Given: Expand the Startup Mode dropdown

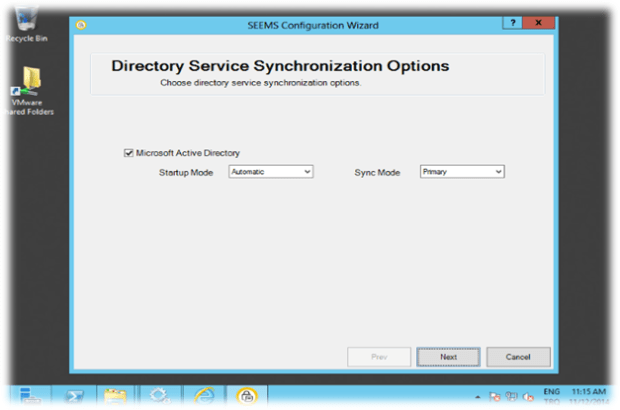Looking at the screenshot, I should tap(271, 172).
